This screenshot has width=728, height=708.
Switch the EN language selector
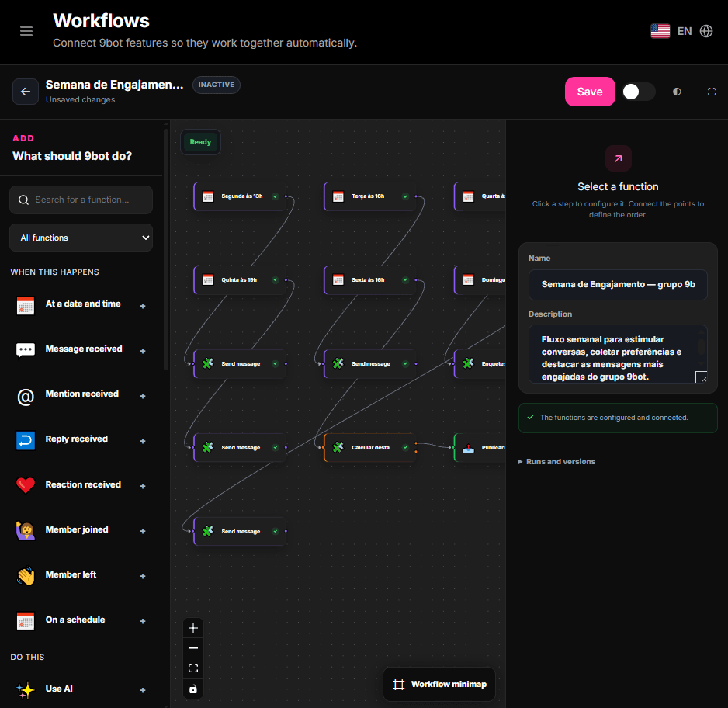tap(685, 31)
